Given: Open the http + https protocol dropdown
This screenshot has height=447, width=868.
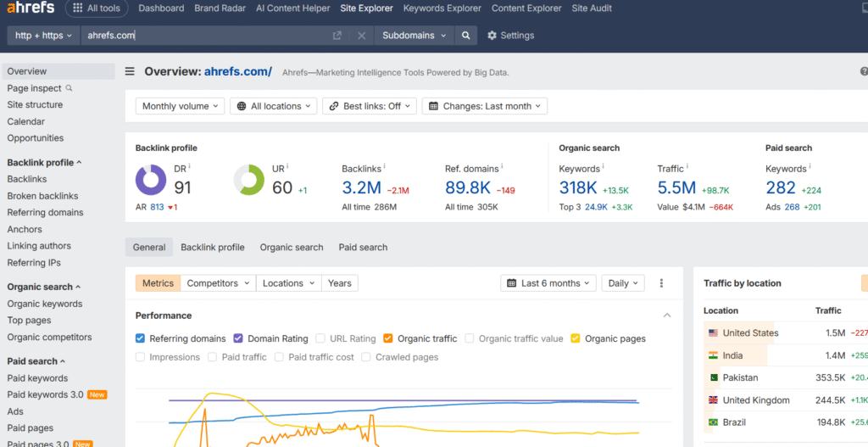Looking at the screenshot, I should [44, 36].
